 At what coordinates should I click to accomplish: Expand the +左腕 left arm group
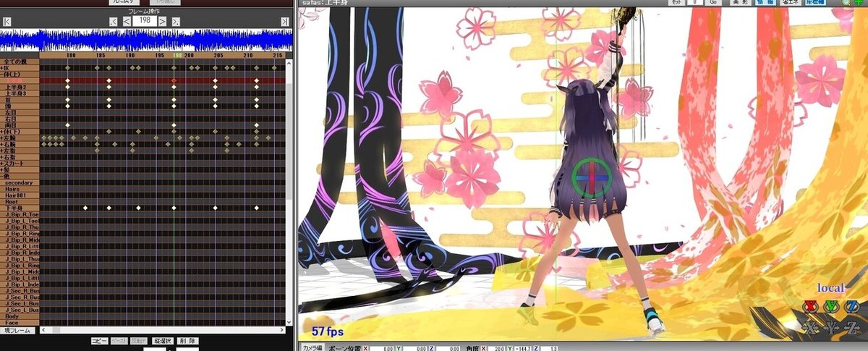(x=20, y=138)
